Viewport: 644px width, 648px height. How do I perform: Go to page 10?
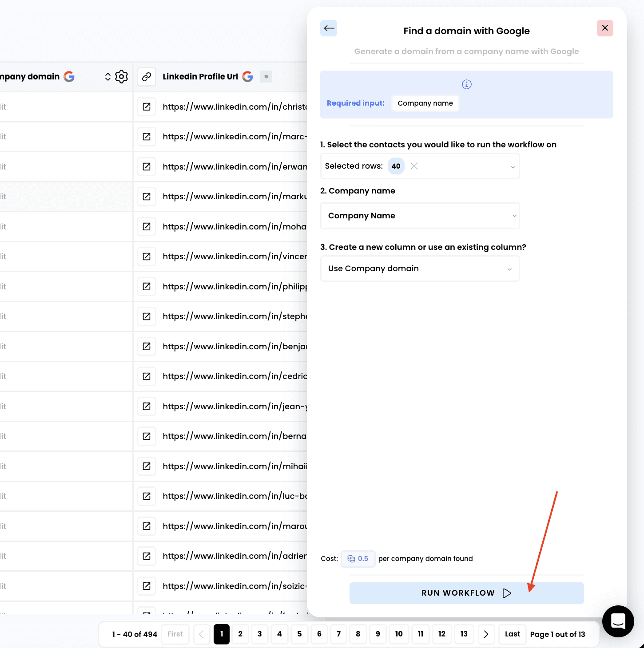[x=399, y=634]
